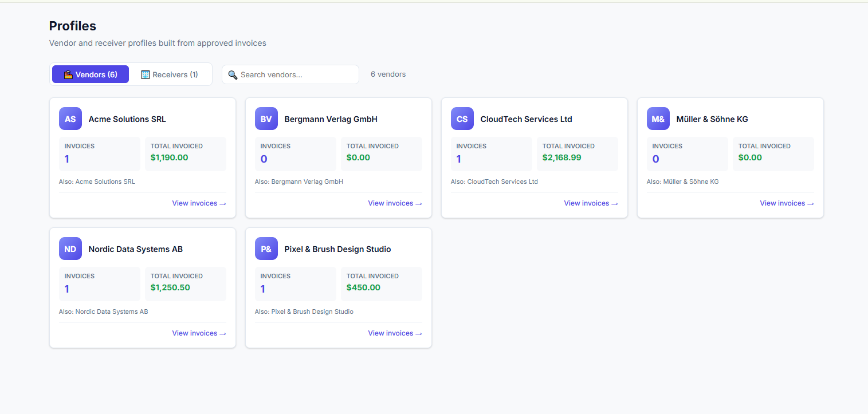Click the 'Also: Pixel & Brush Design Studio' alias
868x414 pixels.
click(304, 312)
